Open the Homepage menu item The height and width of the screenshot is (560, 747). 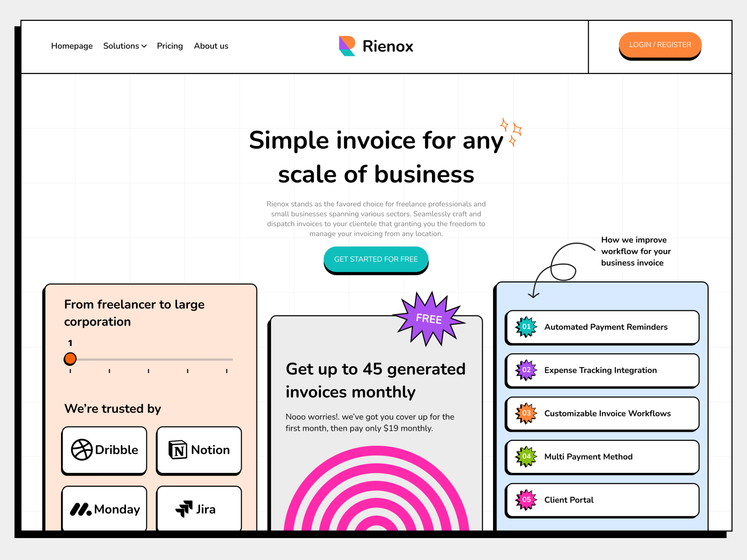(x=71, y=46)
